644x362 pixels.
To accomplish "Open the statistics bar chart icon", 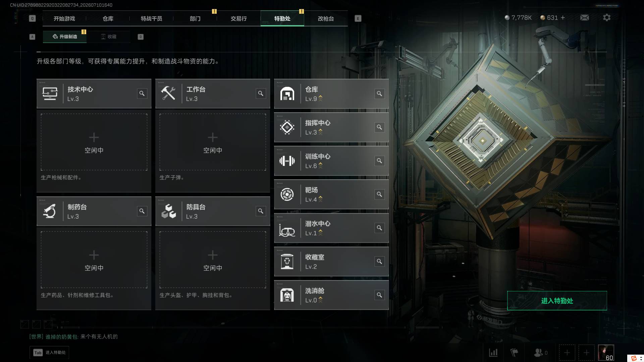I will [x=493, y=353].
